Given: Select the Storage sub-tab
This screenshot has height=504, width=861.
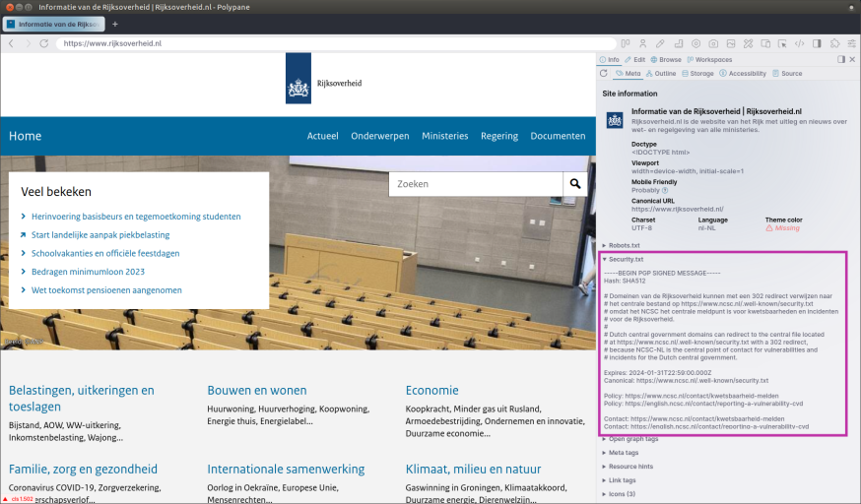Looking at the screenshot, I should pyautogui.click(x=697, y=73).
